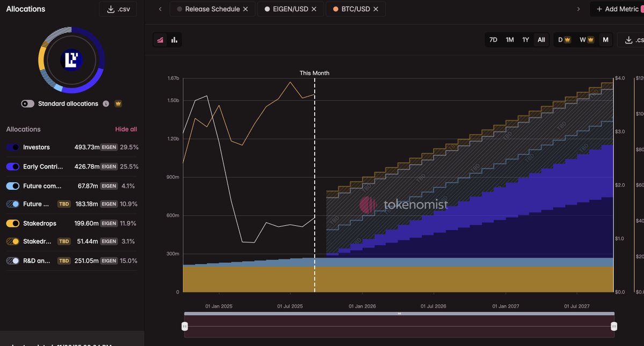
Task: Click the $4.0 price axis label
Action: pos(620,78)
